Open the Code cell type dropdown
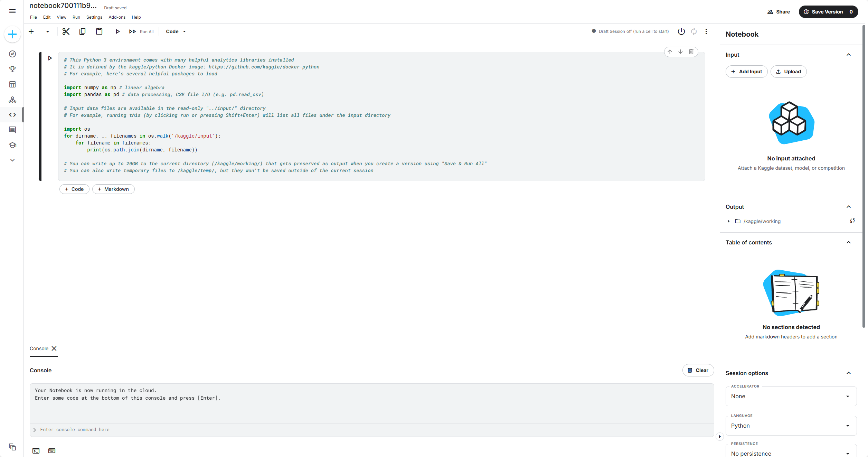The height and width of the screenshot is (457, 868). pyautogui.click(x=176, y=31)
